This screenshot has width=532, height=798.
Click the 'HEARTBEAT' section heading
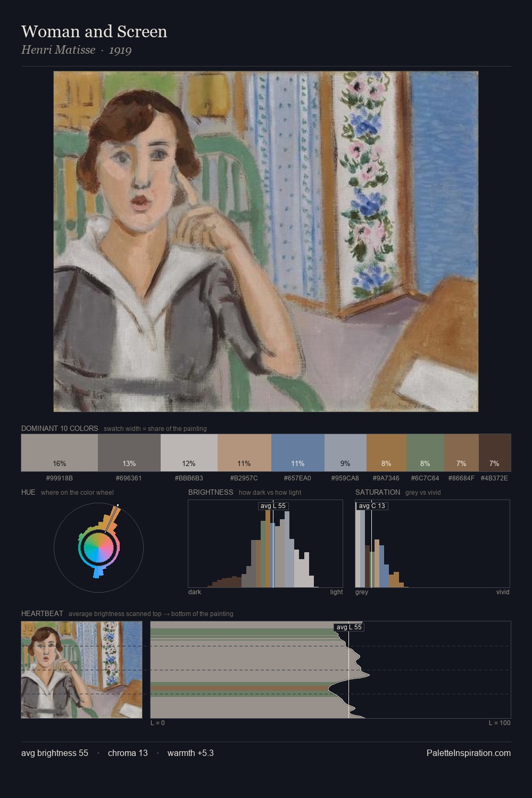(42, 613)
